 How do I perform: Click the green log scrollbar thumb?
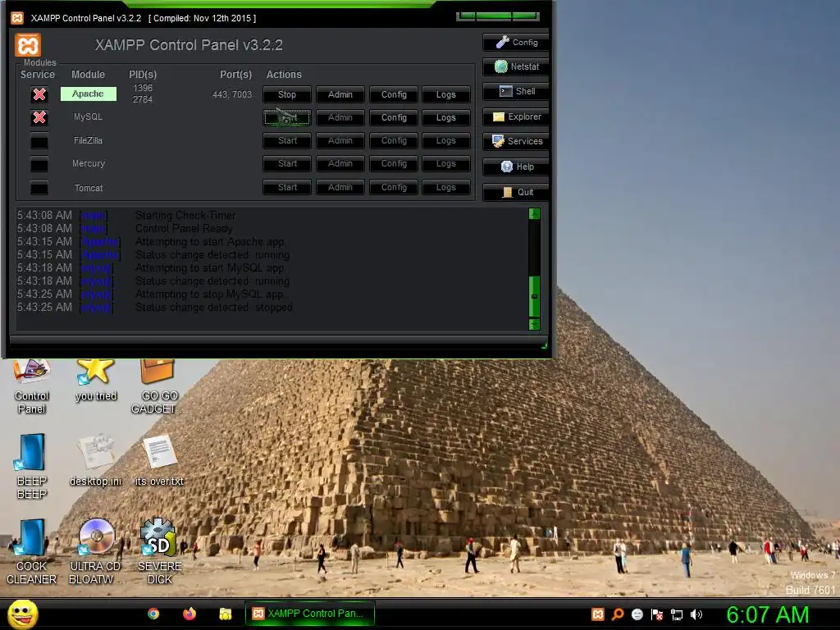coord(534,296)
